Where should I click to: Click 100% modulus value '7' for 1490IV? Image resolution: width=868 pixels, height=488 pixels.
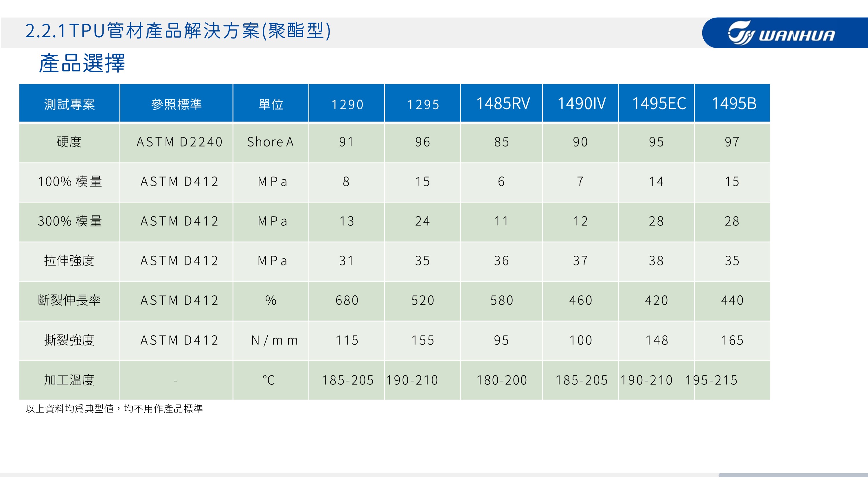[580, 182]
